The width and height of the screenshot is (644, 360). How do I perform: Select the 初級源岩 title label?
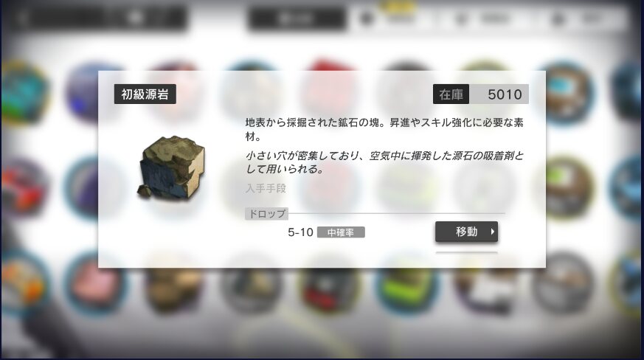(x=145, y=94)
